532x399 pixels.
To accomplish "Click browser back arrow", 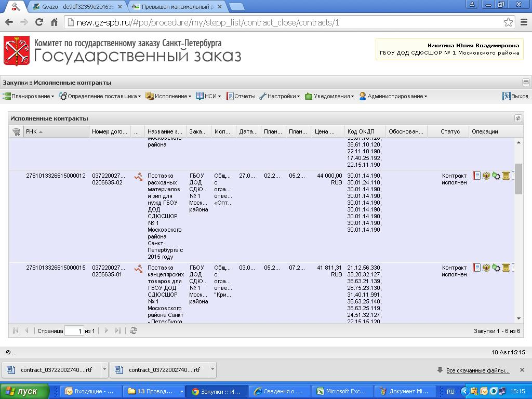I will [9, 22].
